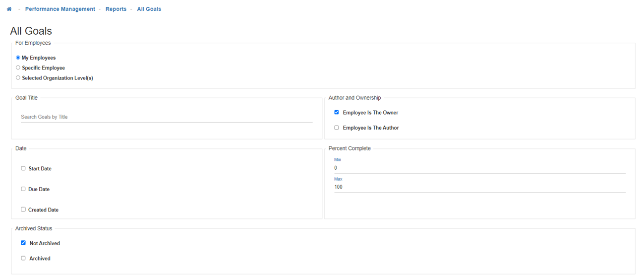
Task: Select the My Employees radio button
Action: click(18, 58)
